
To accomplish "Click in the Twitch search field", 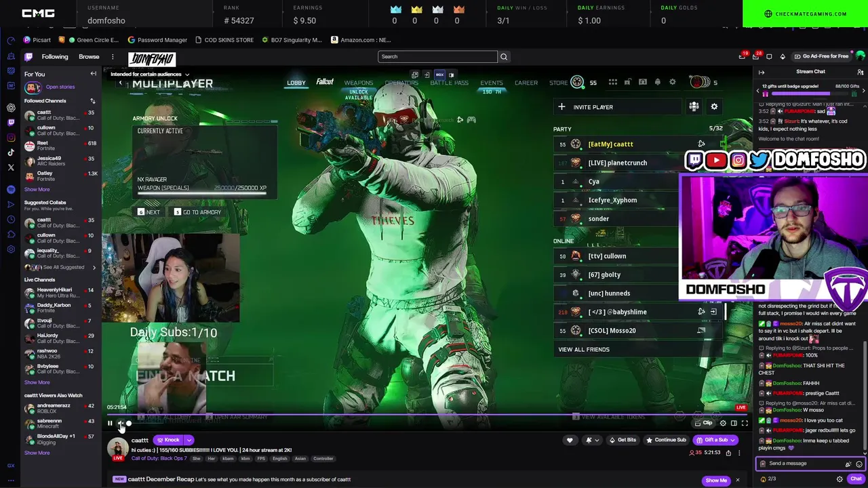I will pos(437,57).
